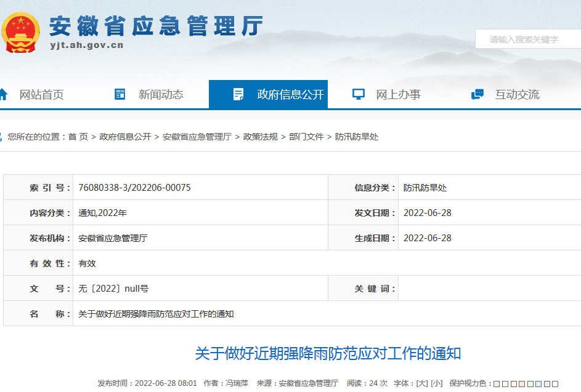Viewport: 581px width, 392px height.
Task: Decrease font size with the [小] link
Action: pos(436,383)
